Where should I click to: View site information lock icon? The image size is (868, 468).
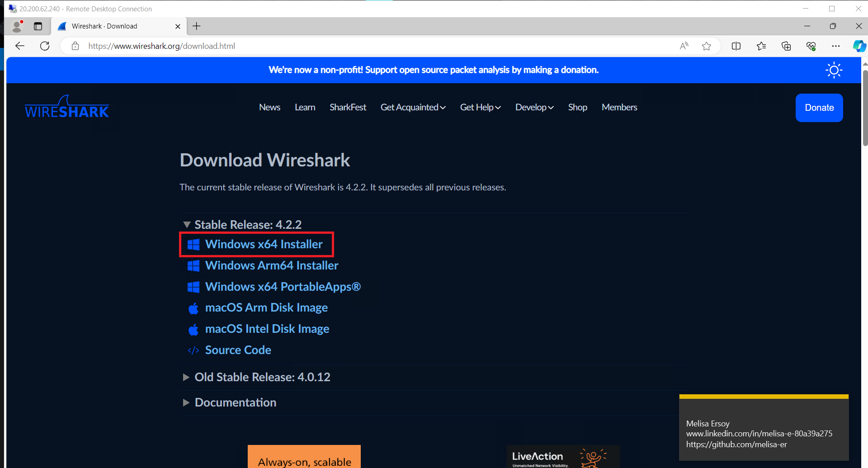pyautogui.click(x=75, y=46)
